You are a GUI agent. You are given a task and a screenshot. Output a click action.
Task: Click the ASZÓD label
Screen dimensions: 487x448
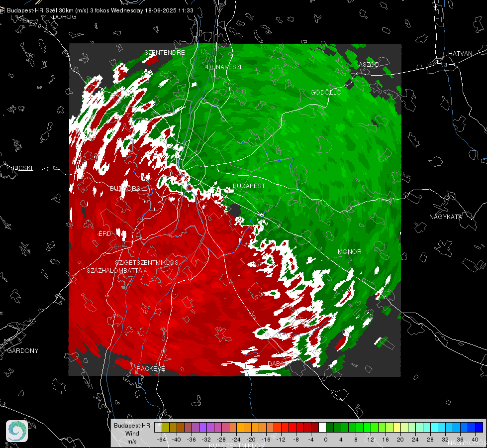coord(369,64)
